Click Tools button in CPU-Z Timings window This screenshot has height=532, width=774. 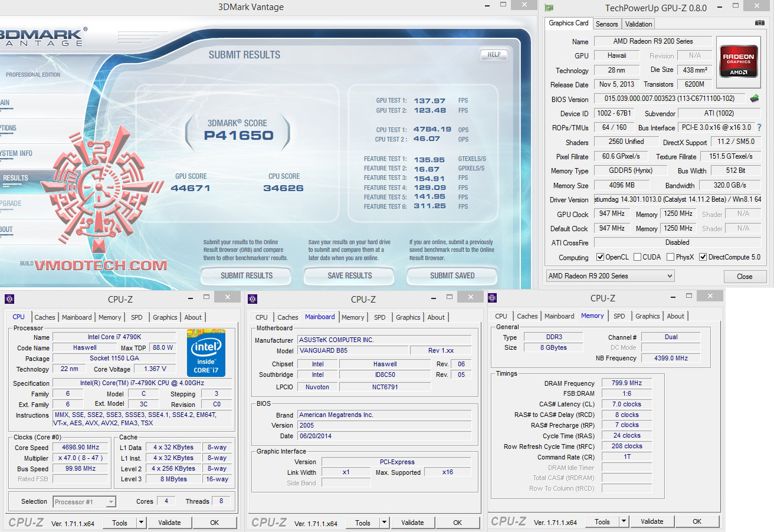(602, 521)
